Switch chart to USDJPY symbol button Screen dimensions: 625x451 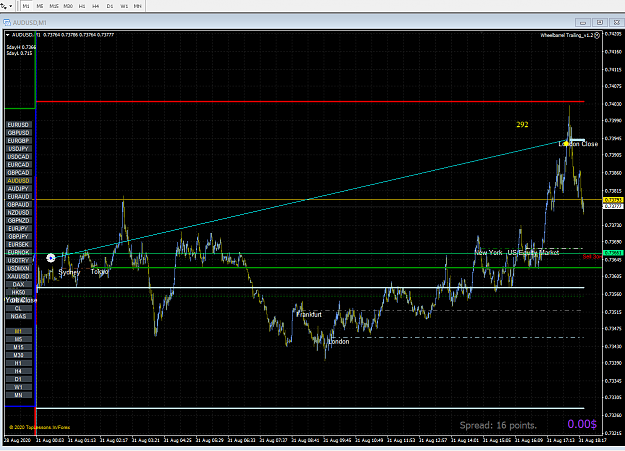click(x=18, y=149)
